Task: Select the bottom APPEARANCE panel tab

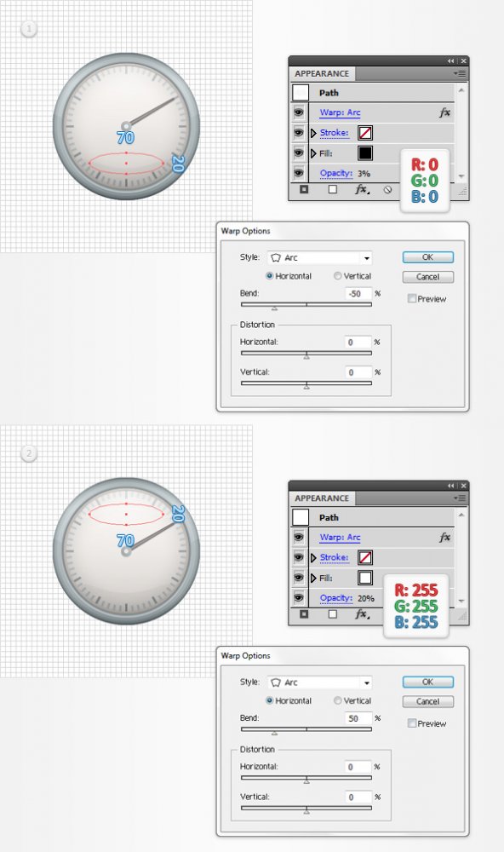Action: click(x=322, y=498)
